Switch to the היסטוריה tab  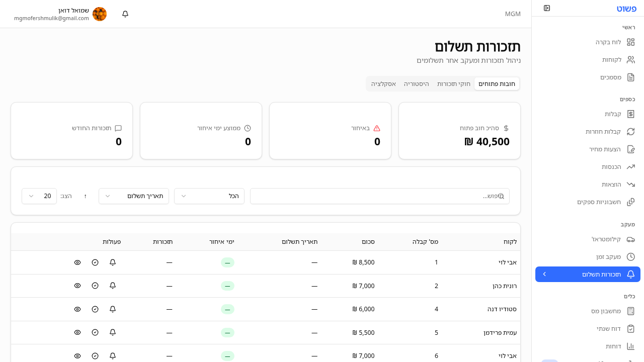tap(417, 83)
